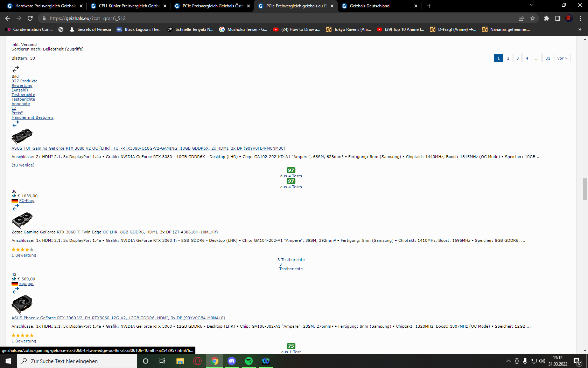Open Black Lagoon bookmark
This screenshot has height=368, width=588.
(x=139, y=29)
